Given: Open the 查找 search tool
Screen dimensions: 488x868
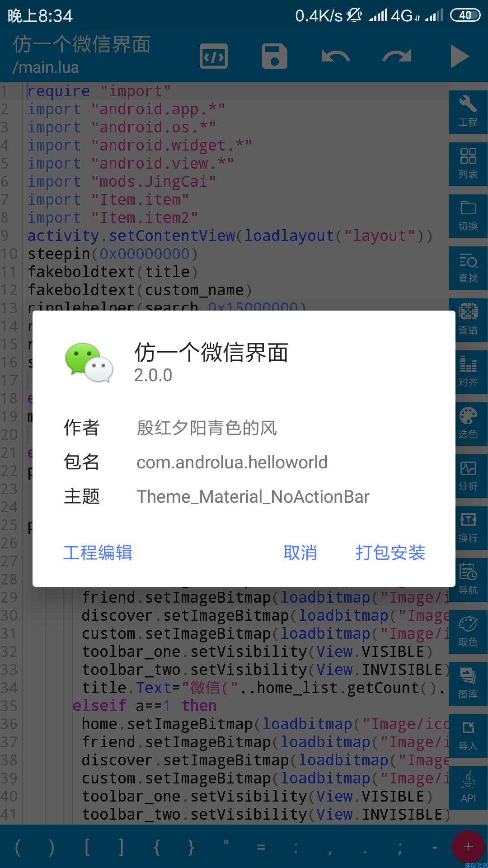Looking at the screenshot, I should [468, 268].
